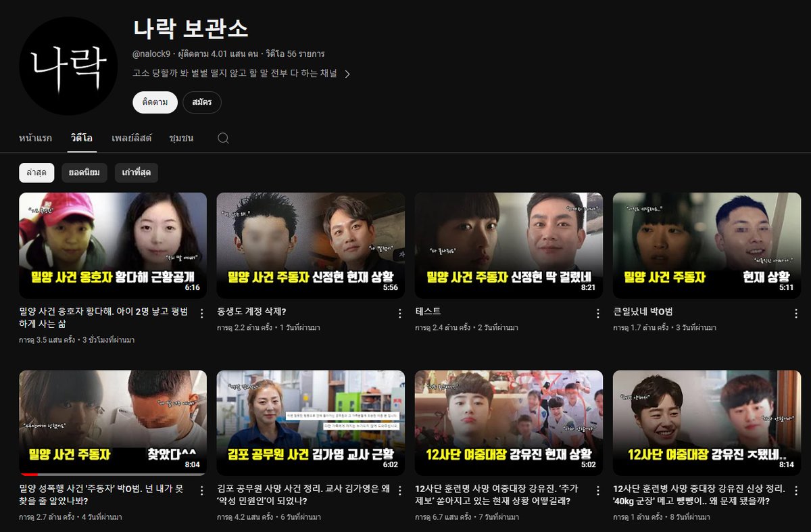Sort videos by เก่าที่สุด chip

136,172
